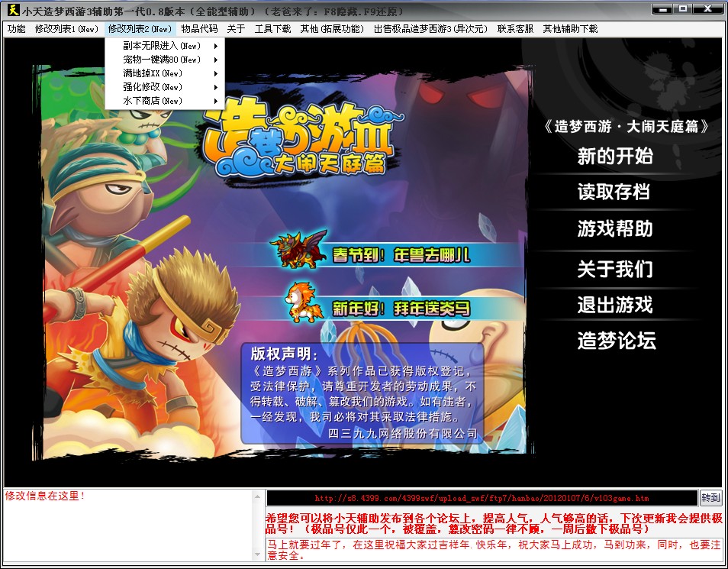
Task: Select 强化修改(New) menu entry
Action: (166, 87)
